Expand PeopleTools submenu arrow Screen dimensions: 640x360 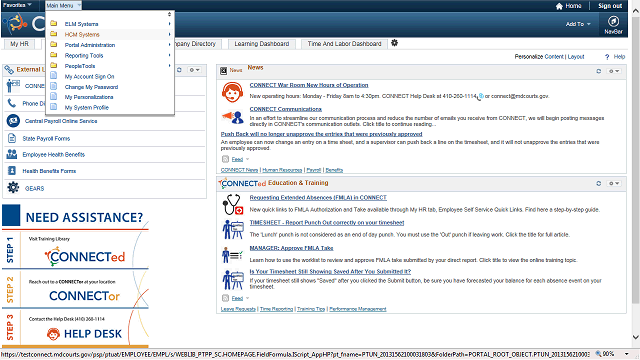pyautogui.click(x=169, y=66)
